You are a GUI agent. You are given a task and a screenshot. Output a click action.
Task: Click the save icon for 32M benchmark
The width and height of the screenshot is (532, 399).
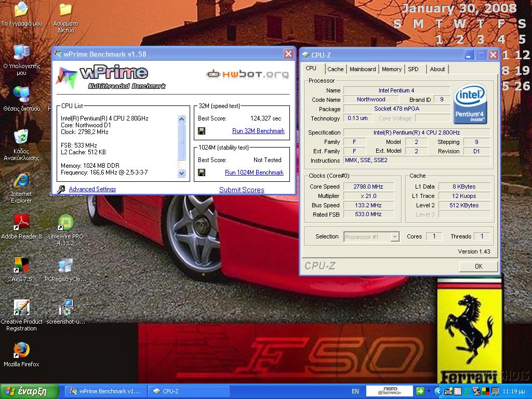pyautogui.click(x=202, y=131)
